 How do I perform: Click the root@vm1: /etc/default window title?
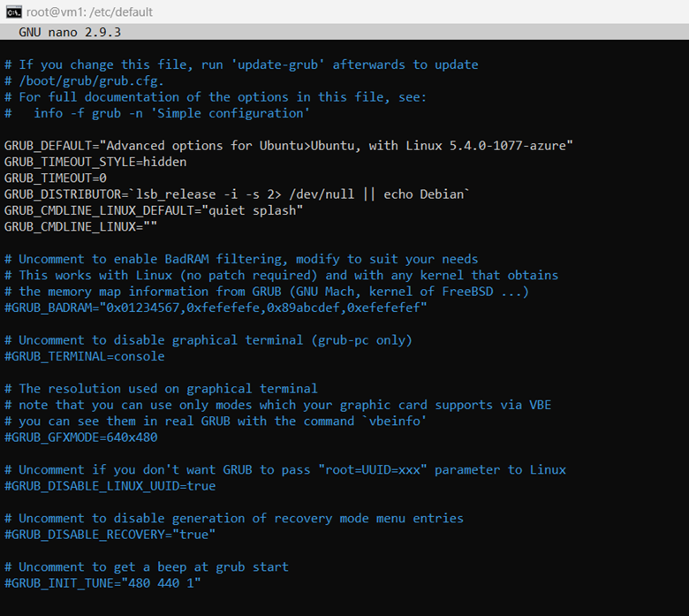89,11
